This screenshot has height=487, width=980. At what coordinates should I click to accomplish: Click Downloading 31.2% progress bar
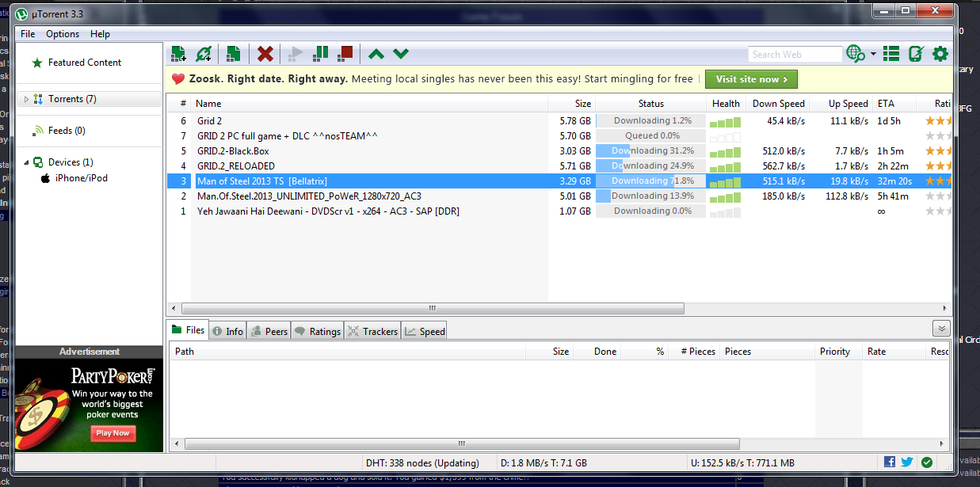(650, 151)
